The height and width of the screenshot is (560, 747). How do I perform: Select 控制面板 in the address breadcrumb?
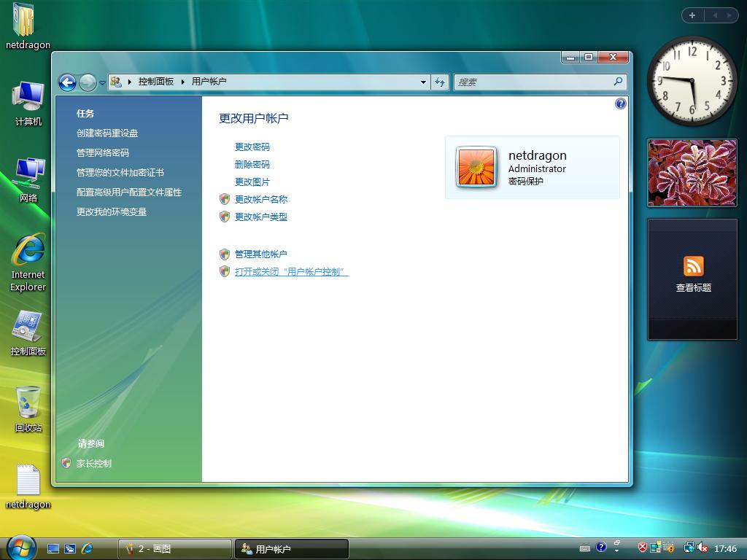[x=156, y=82]
